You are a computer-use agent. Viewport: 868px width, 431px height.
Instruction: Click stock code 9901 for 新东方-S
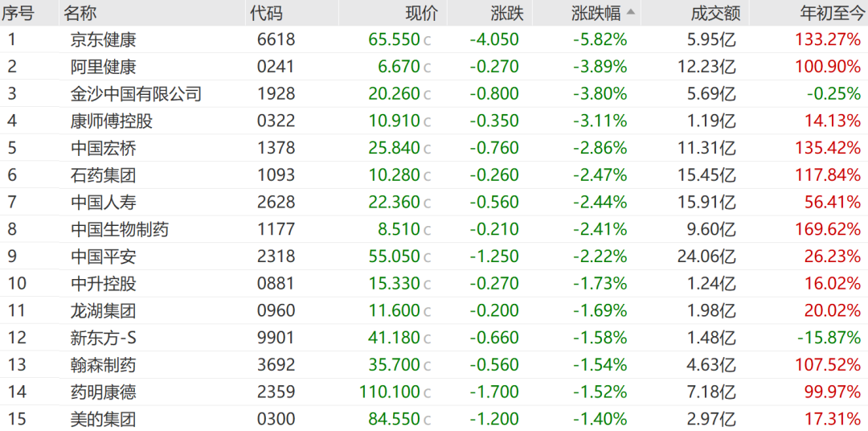pos(276,339)
